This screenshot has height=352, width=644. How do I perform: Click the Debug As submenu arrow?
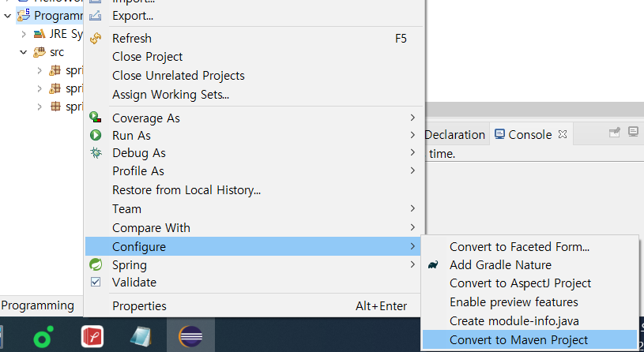coord(412,152)
